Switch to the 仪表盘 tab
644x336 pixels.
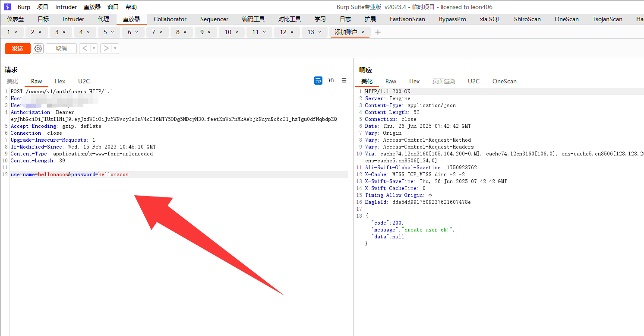15,19
